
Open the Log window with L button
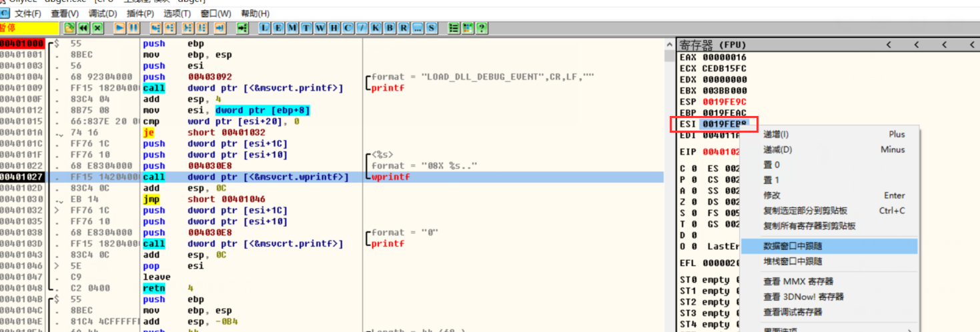click(265, 28)
